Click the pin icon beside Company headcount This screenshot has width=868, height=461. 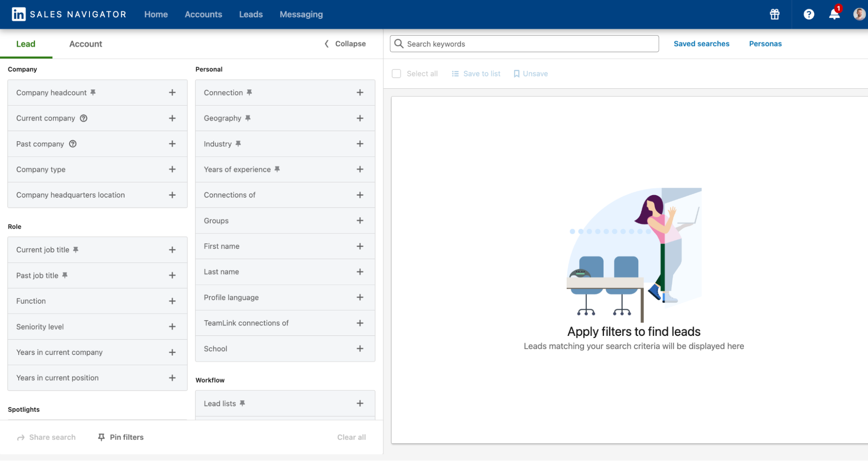(x=93, y=93)
